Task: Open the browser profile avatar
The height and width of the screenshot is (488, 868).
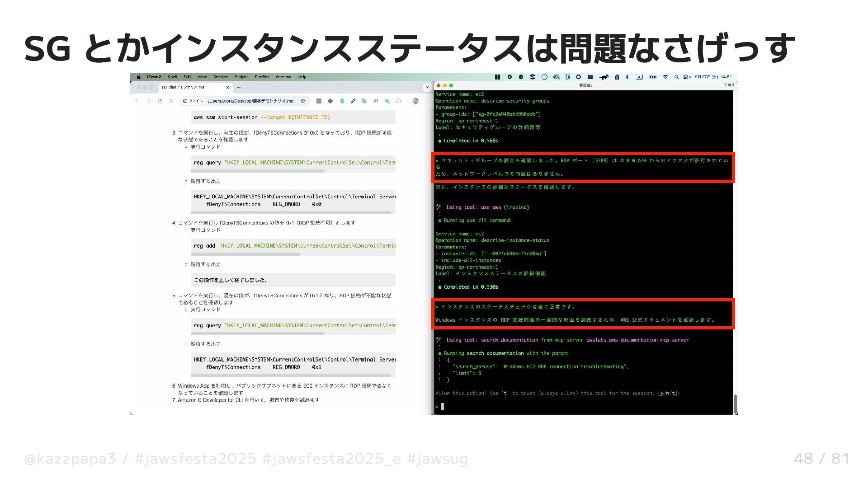Action: point(415,101)
